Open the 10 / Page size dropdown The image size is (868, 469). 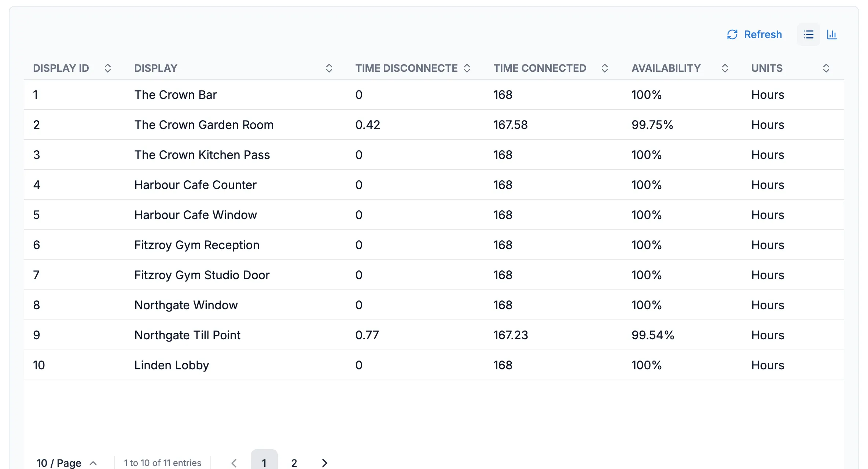tap(67, 463)
